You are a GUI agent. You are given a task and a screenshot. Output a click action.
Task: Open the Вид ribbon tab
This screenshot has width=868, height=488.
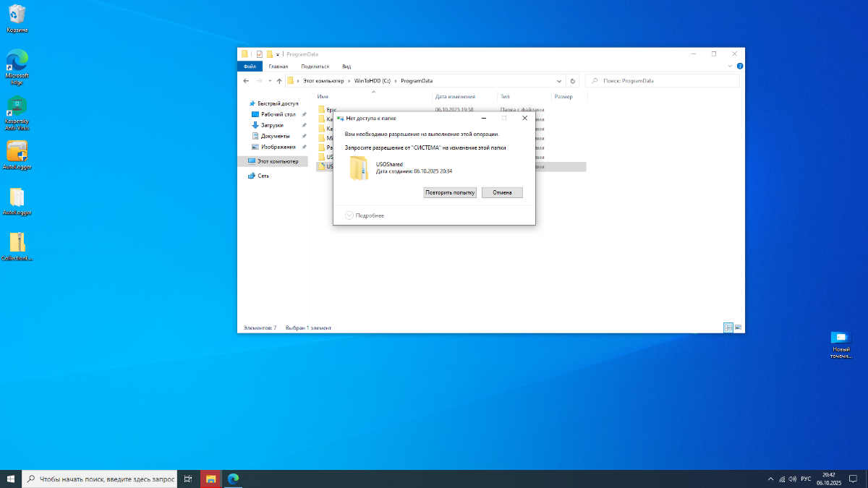tap(346, 66)
